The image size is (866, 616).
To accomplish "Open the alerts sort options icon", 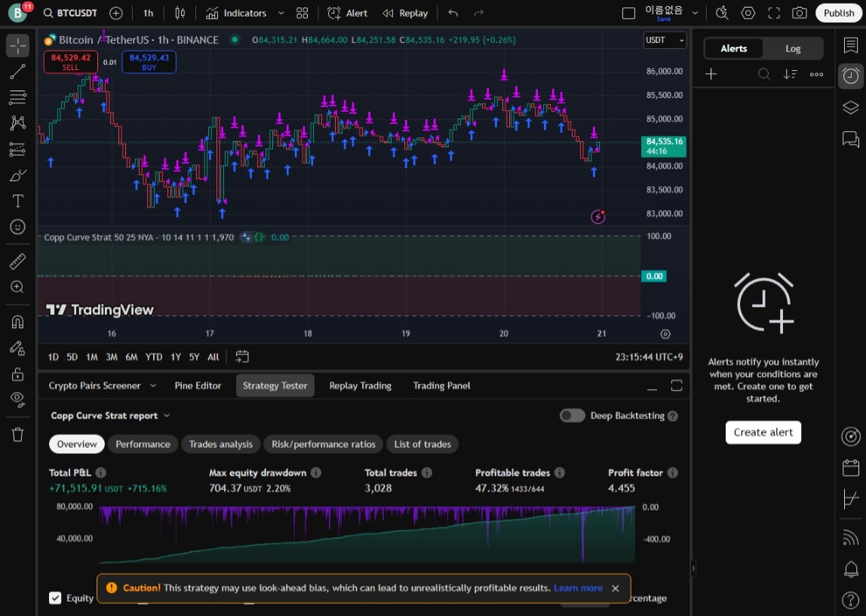I will 791,74.
